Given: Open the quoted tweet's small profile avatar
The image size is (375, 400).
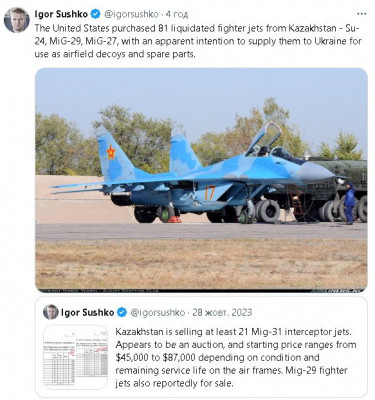Looking at the screenshot, I should click(x=51, y=312).
